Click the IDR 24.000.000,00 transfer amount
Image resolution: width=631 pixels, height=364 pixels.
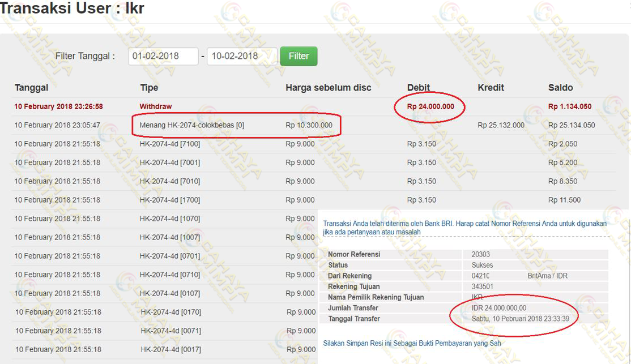[x=499, y=308]
